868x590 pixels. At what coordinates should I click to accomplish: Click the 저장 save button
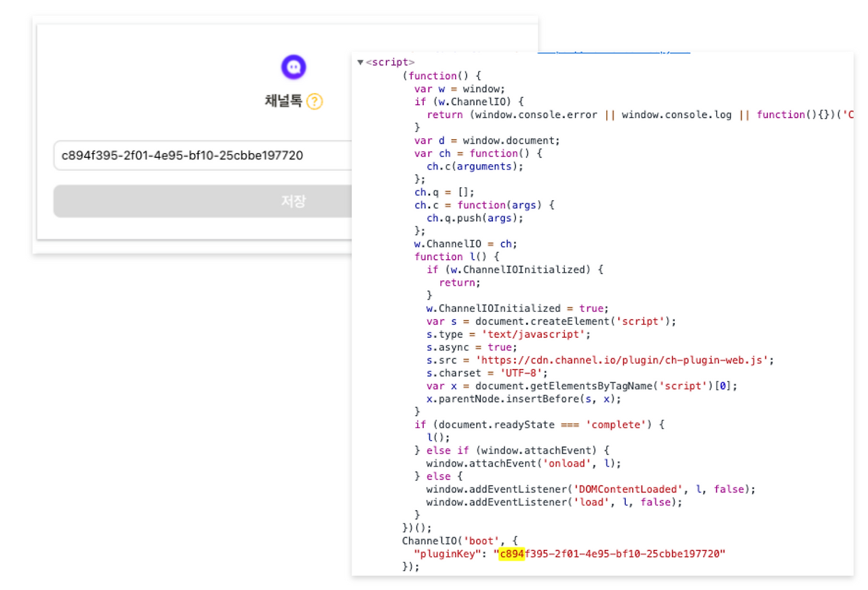click(x=203, y=201)
